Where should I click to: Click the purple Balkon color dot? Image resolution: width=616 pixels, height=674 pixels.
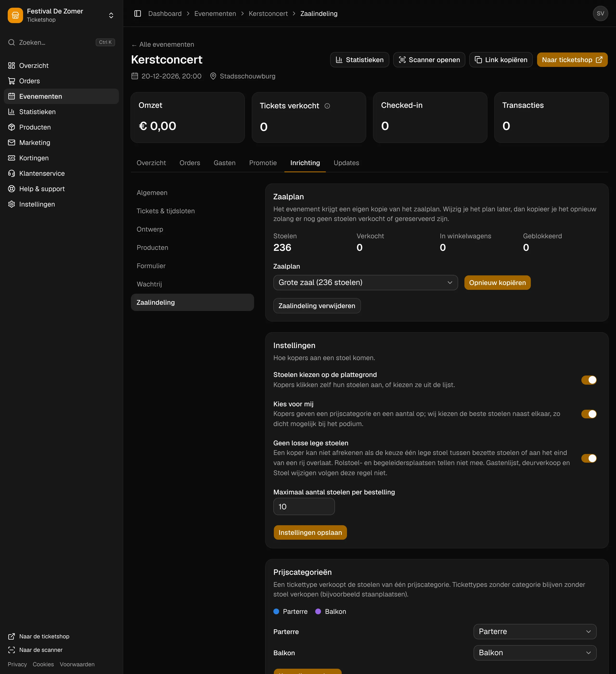pyautogui.click(x=318, y=611)
